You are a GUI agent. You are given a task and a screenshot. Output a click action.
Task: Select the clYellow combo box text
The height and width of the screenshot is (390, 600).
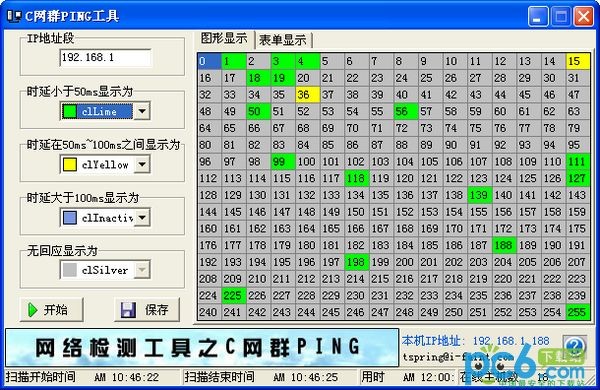point(105,165)
